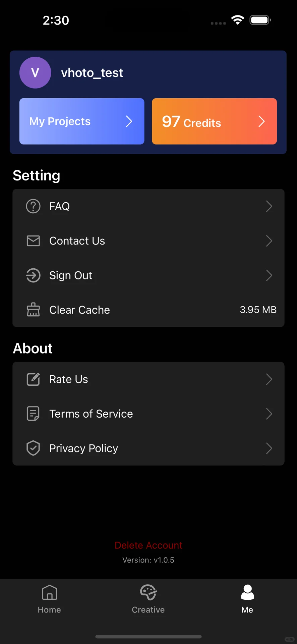297x644 pixels.
Task: Open My Projects
Action: (82, 121)
